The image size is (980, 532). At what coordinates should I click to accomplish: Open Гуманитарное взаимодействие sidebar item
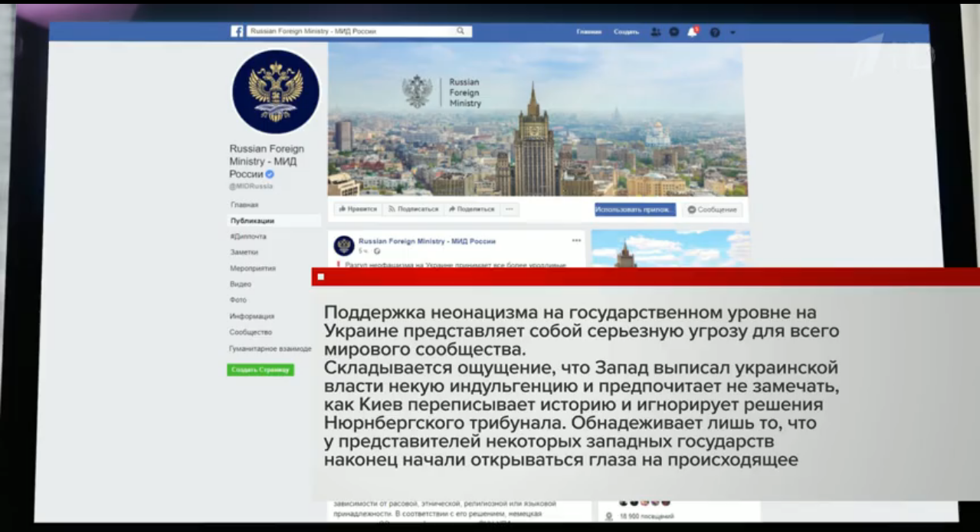click(270, 348)
